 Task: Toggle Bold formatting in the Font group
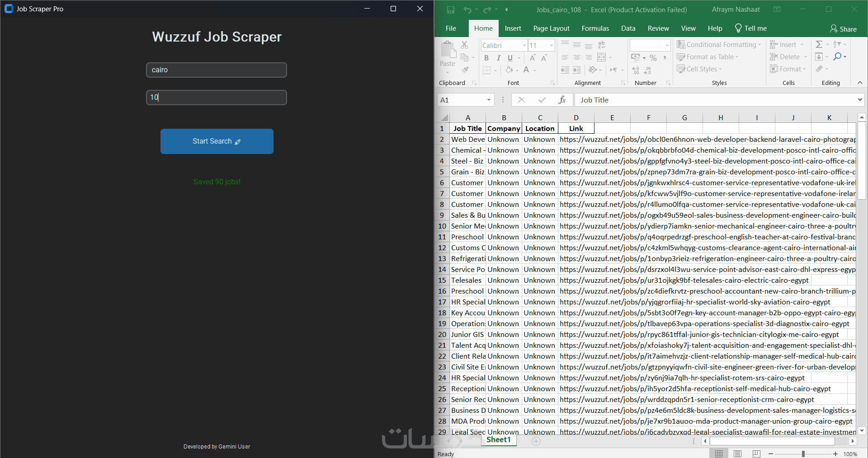(486, 58)
